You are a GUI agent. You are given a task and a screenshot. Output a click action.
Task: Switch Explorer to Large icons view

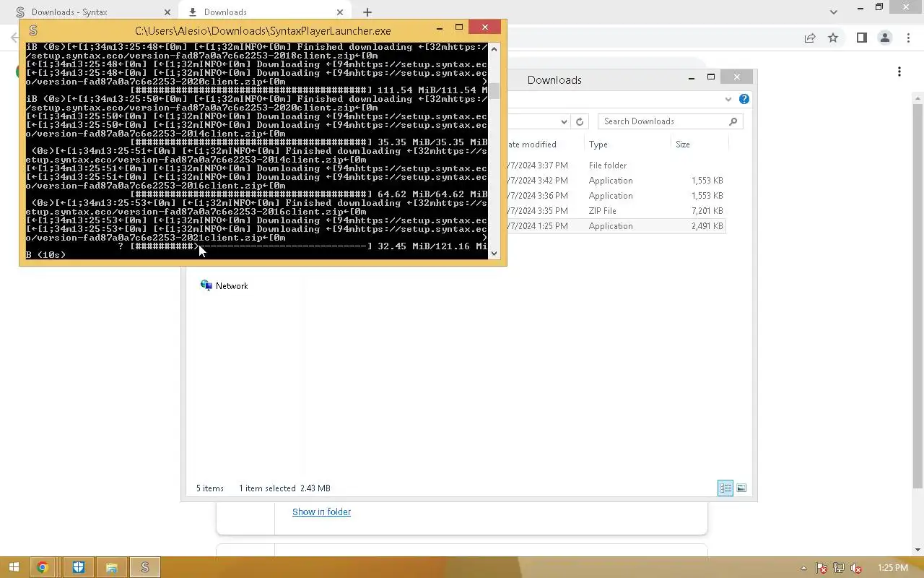pyautogui.click(x=741, y=488)
